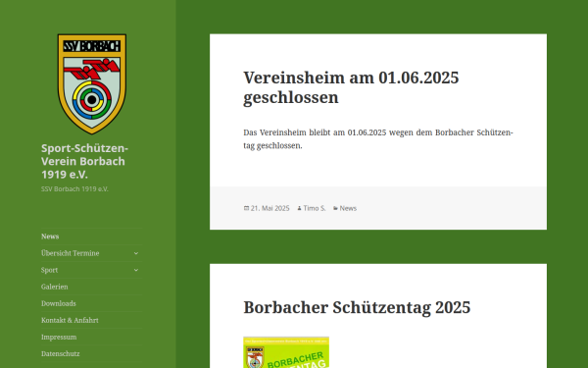This screenshot has height=368, width=588.
Task: Go to Downloads page
Action: pyautogui.click(x=59, y=303)
